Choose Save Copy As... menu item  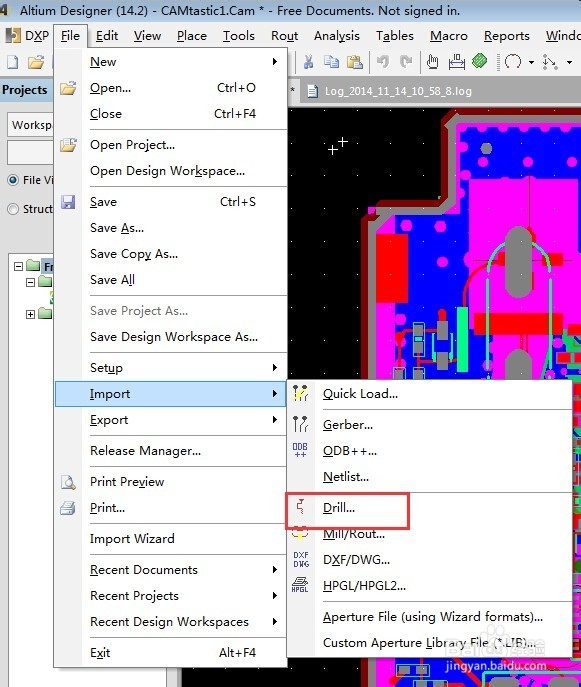[x=171, y=254]
